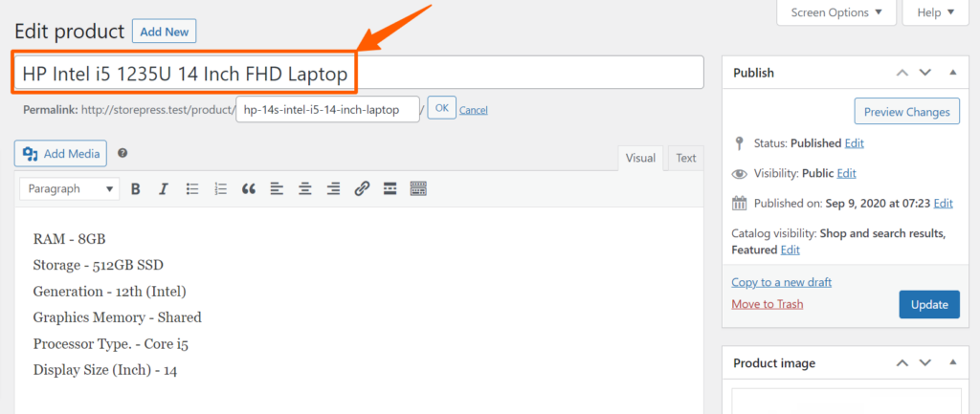Toggle the editor toolbar kitchen sink

tap(418, 189)
